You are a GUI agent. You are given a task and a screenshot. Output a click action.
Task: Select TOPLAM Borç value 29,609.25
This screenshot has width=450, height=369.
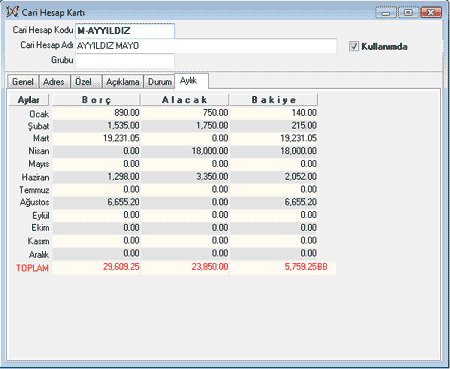coord(121,267)
